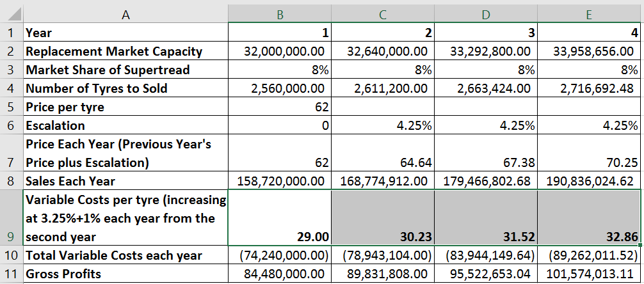
Task: Select the row 9 header
Action: tap(11, 237)
